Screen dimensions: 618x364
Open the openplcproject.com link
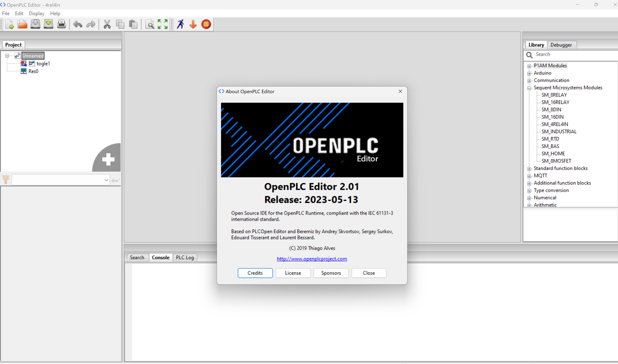[x=312, y=259]
